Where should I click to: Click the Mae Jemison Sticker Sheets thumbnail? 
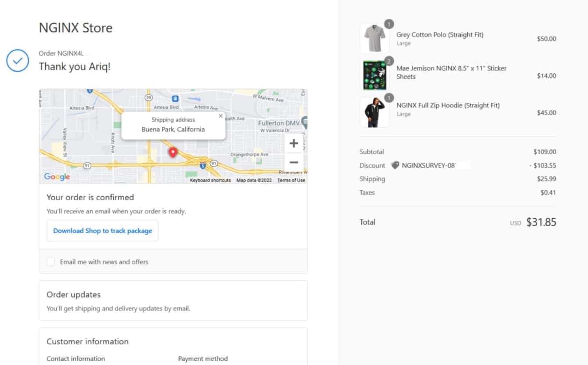click(x=374, y=76)
